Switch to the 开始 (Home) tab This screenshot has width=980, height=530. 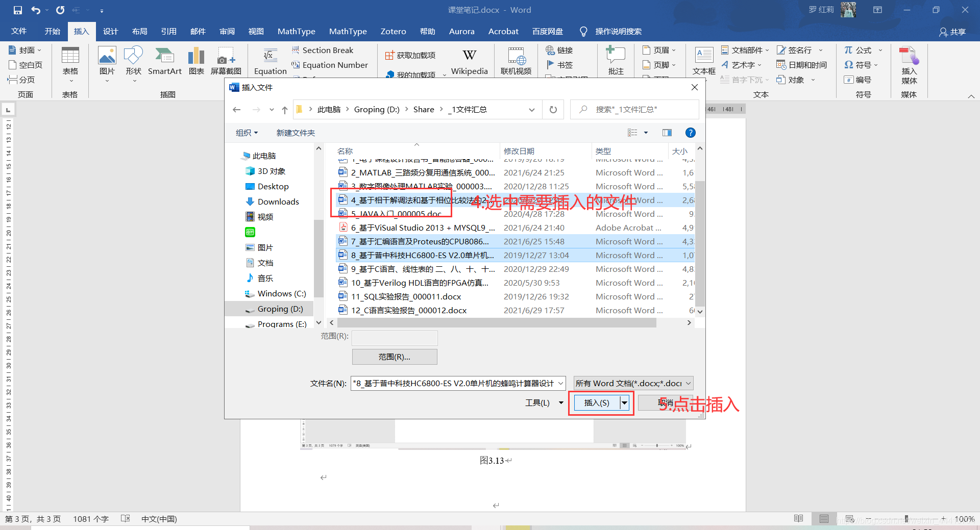53,31
